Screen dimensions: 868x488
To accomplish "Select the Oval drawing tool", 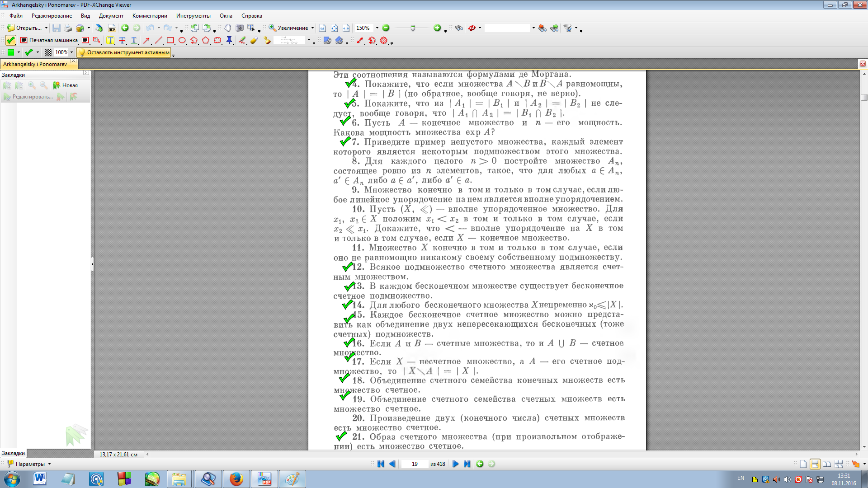I will pos(182,40).
